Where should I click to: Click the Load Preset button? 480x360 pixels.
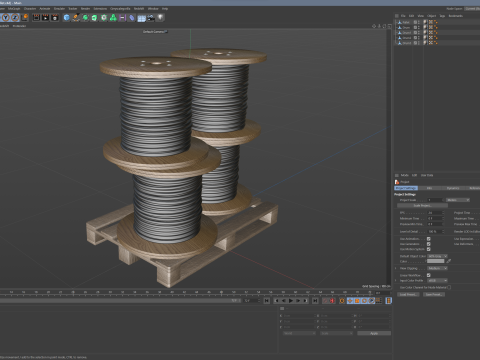click(x=408, y=295)
